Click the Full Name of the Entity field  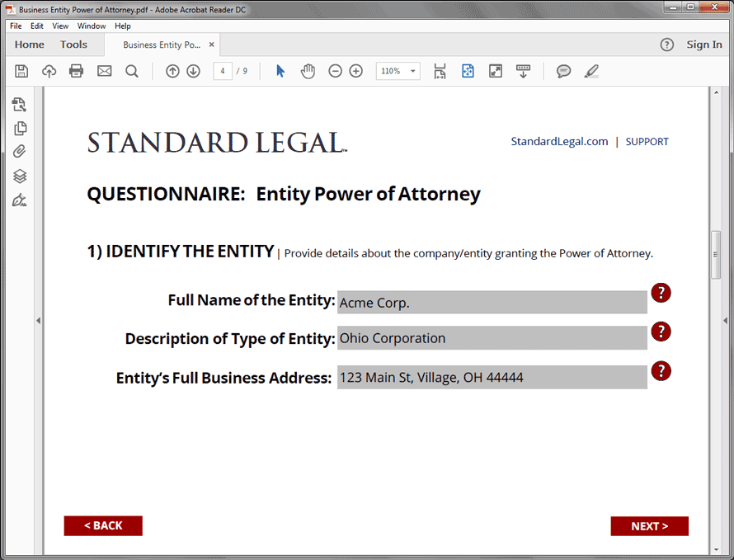pos(492,303)
